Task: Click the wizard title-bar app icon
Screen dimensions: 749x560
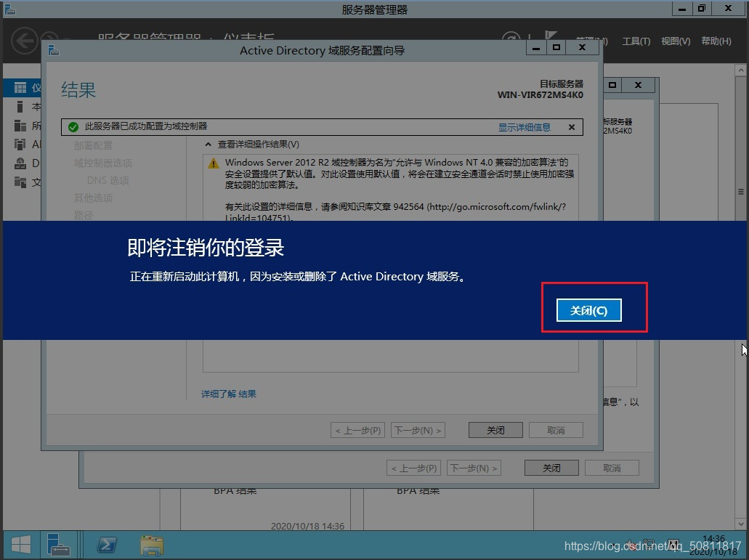Action: tap(54, 50)
